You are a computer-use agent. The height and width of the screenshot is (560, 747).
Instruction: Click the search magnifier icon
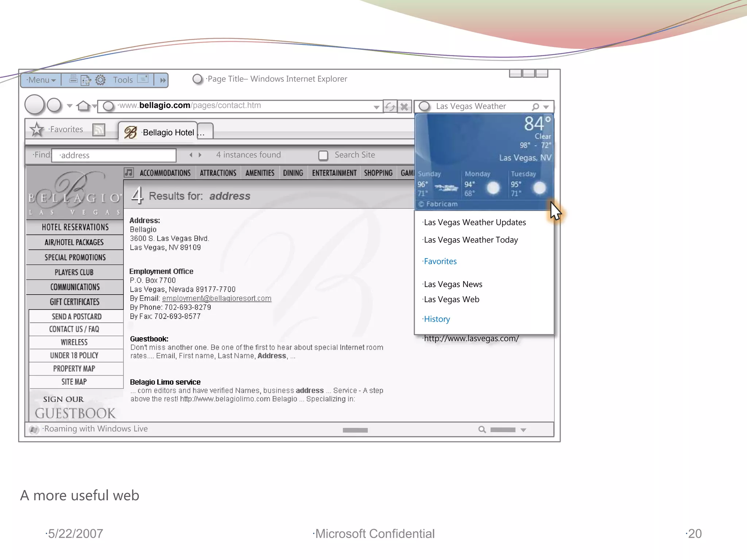[x=535, y=107]
